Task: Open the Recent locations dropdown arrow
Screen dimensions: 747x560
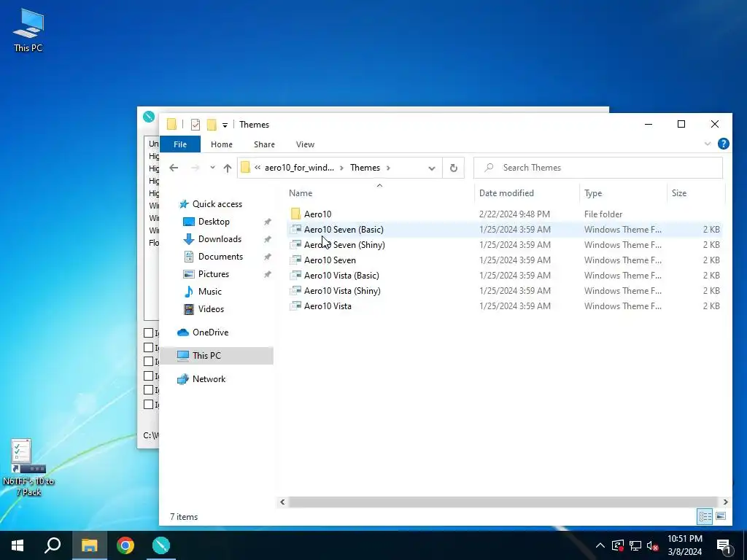Action: 212,168
